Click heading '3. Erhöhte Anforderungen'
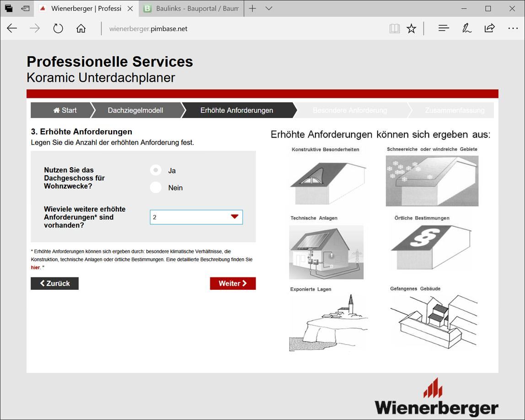The image size is (525, 420). [x=81, y=132]
